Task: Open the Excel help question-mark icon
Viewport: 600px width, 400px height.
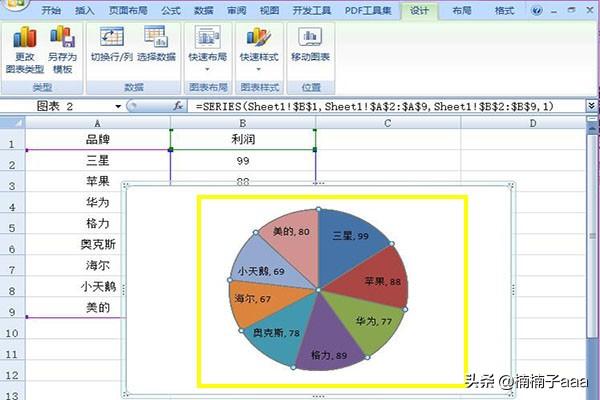Action: coord(536,10)
